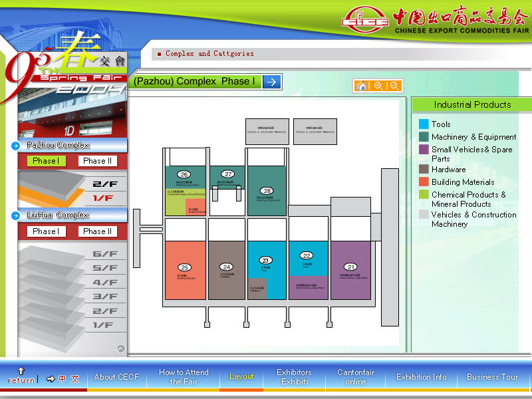
Task: Choose Phase II under PaZhou Complex
Action: (98, 161)
